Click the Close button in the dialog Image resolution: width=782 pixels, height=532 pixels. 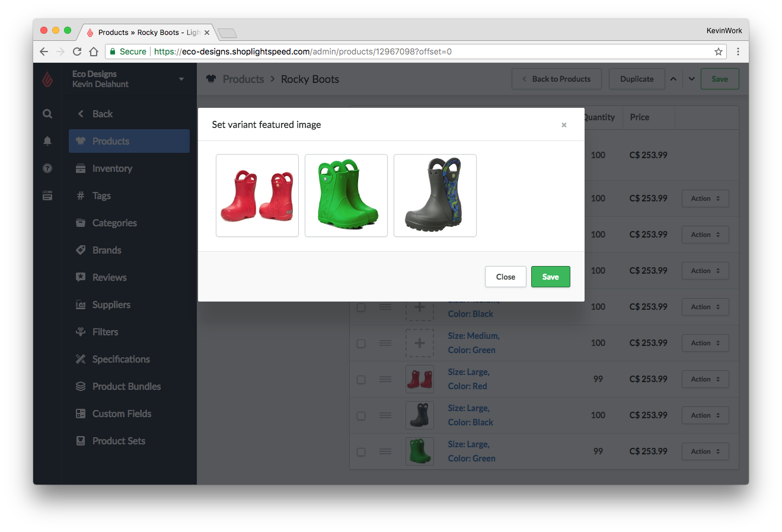(x=505, y=277)
